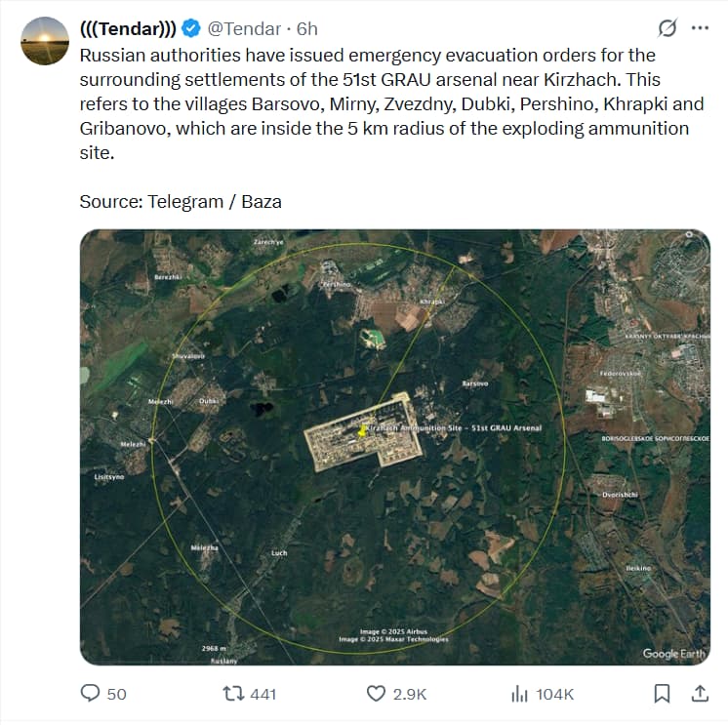The height and width of the screenshot is (725, 728).
Task: Click the blue verified badge
Action: tap(191, 28)
